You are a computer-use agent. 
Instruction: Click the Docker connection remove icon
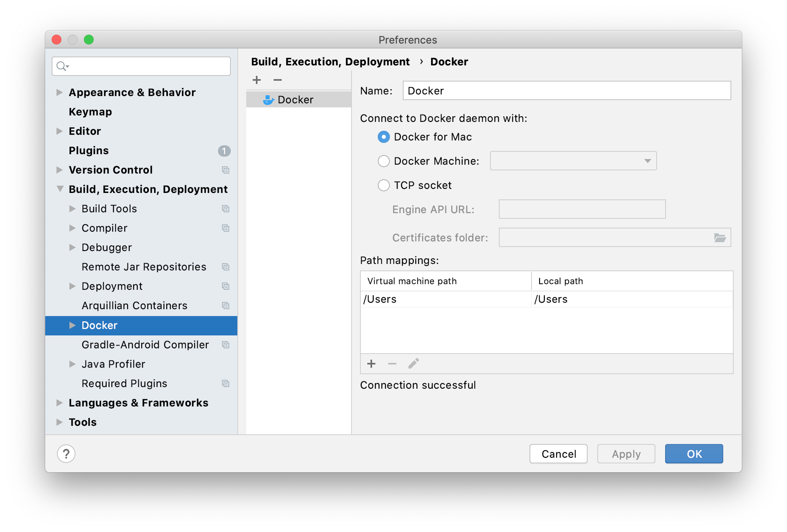[x=276, y=80]
